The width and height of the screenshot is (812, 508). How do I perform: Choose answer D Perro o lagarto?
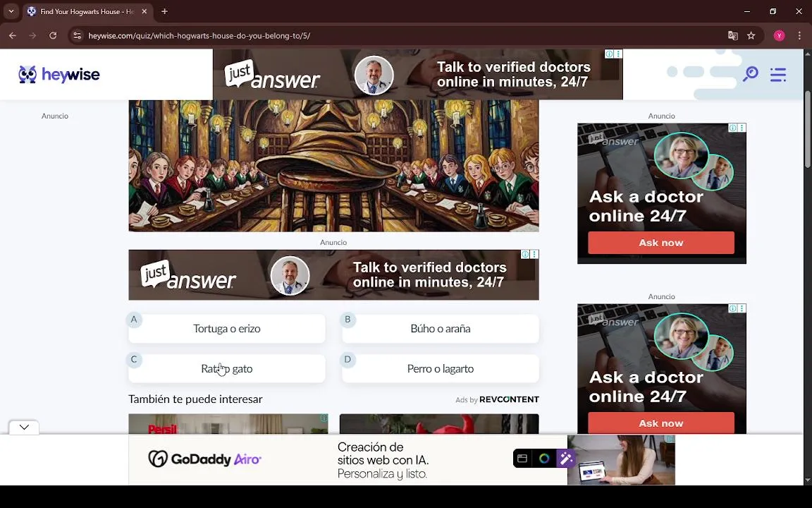tap(440, 368)
